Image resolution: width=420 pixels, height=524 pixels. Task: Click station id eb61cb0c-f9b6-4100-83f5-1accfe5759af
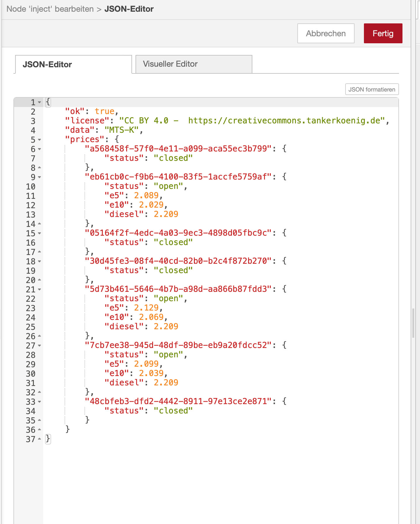click(178, 177)
